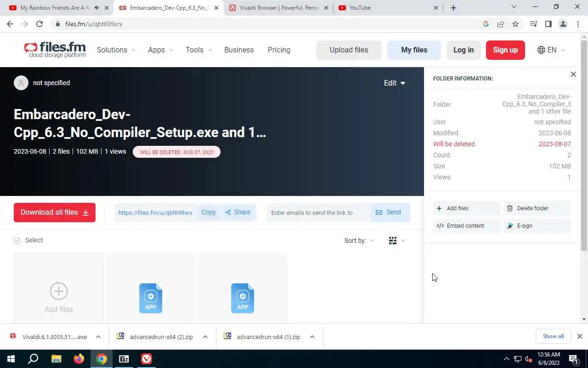Open Google icon in the address bar
The height and width of the screenshot is (368, 588).
486,24
